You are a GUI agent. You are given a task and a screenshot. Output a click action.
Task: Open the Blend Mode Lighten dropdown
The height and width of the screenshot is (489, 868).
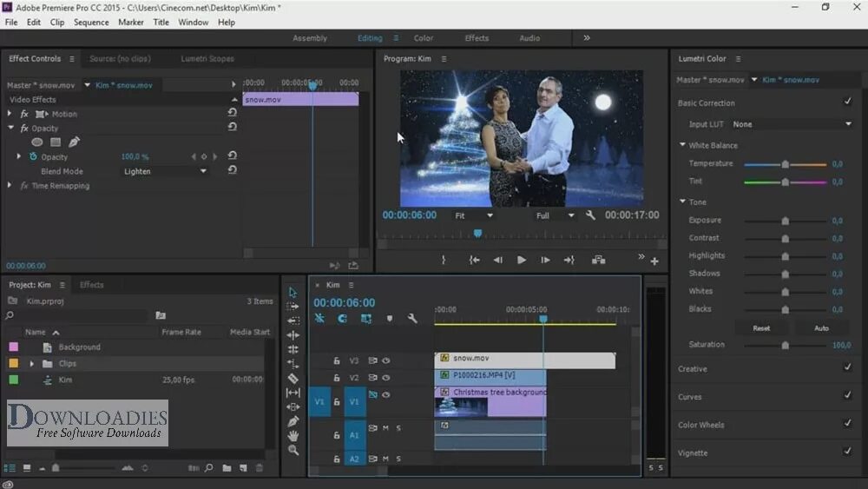tap(164, 171)
